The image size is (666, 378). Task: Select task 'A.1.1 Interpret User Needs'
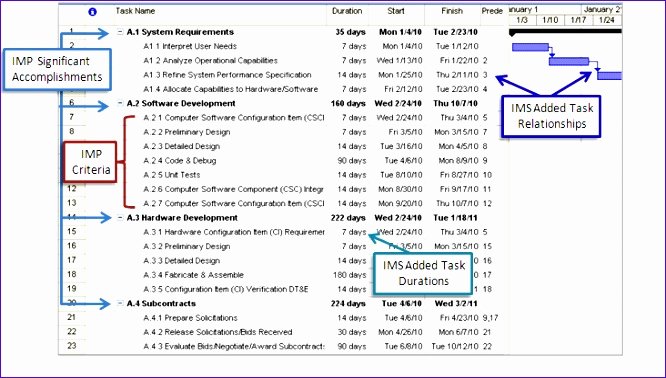tap(190, 46)
